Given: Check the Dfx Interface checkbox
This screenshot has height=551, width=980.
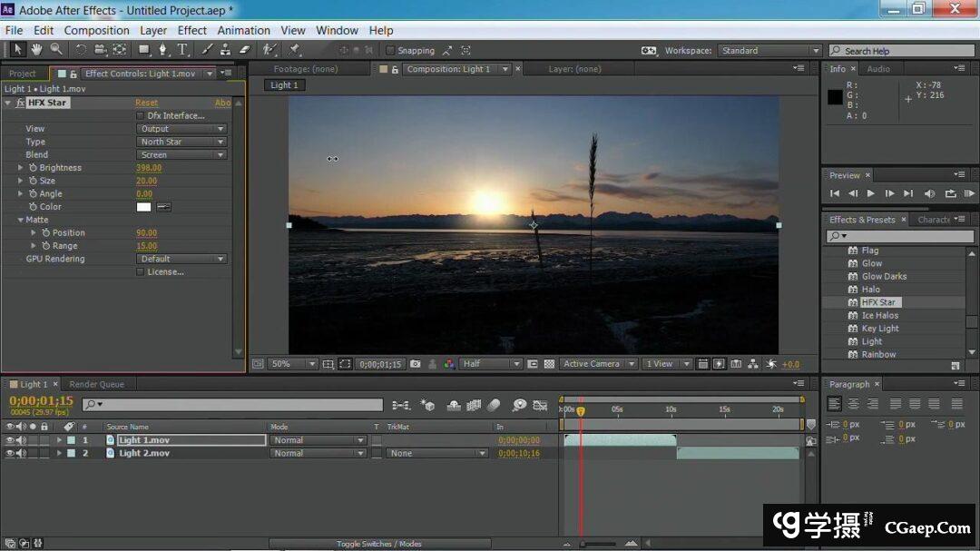Looking at the screenshot, I should [x=140, y=116].
